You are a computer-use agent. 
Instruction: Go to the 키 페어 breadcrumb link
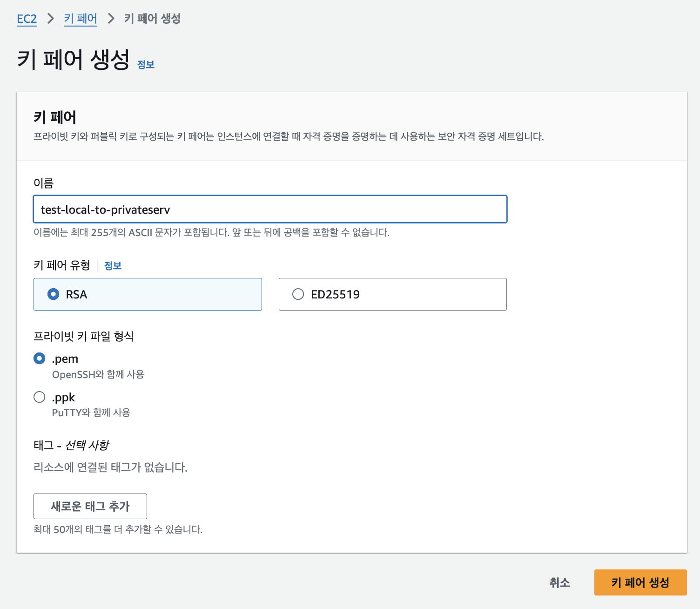(81, 19)
